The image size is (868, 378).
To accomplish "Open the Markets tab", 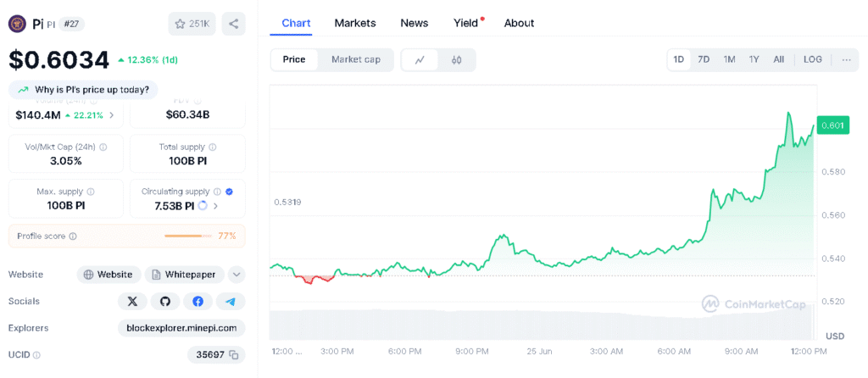I will pyautogui.click(x=355, y=23).
